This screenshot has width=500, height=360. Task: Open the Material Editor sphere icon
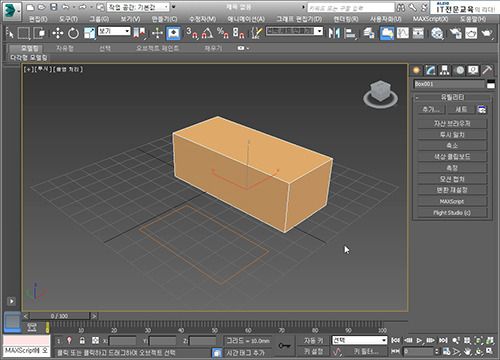437,33
